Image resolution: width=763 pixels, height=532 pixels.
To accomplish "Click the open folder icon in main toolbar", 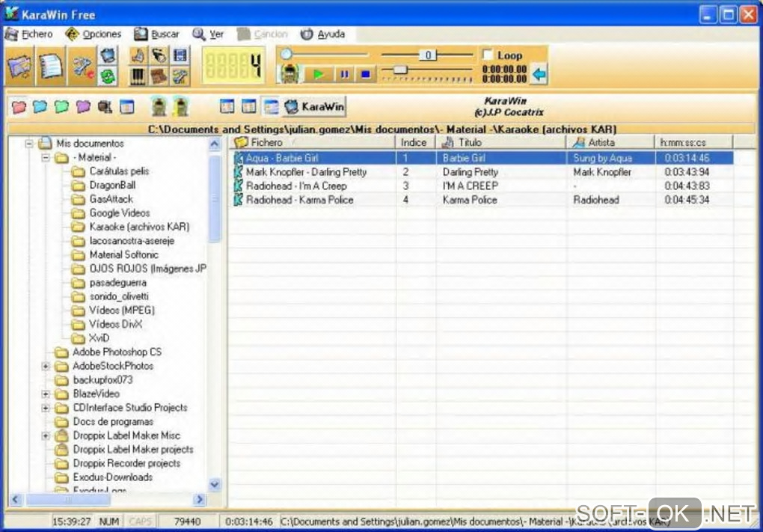I will coord(19,66).
